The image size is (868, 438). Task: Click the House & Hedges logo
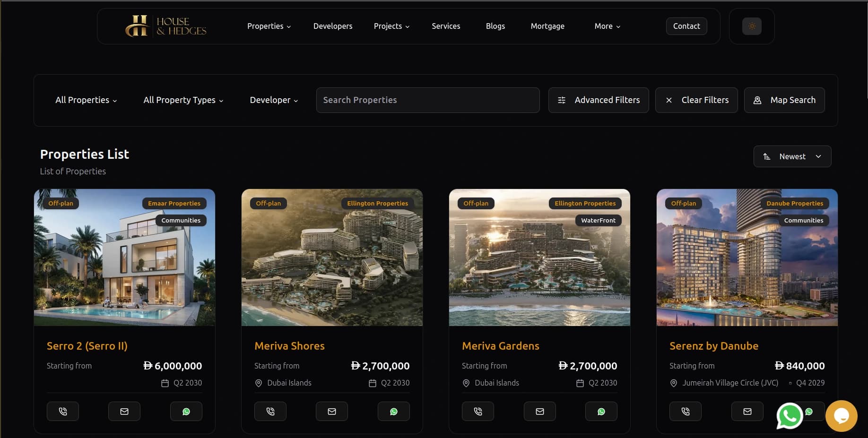click(165, 26)
